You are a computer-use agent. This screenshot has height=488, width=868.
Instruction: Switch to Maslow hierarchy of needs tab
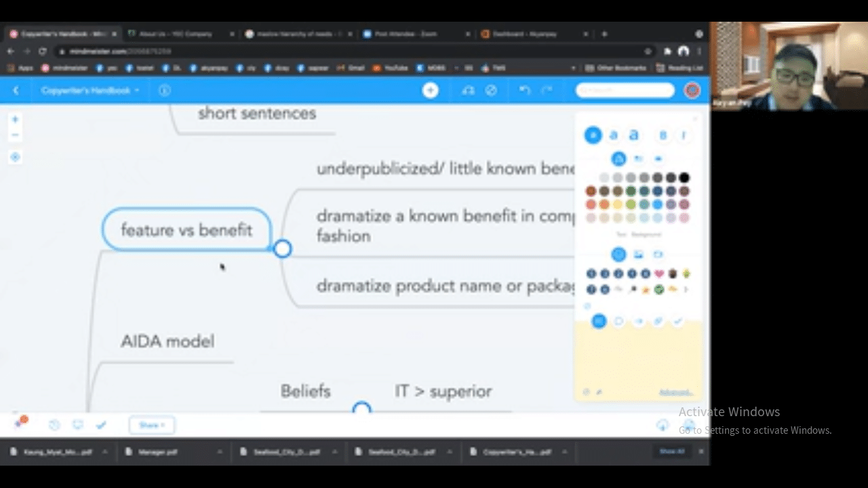(298, 34)
